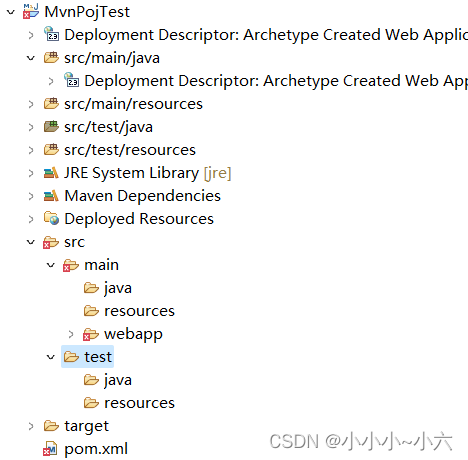The image size is (468, 460).
Task: Select the src/test/java label
Action: pyautogui.click(x=108, y=127)
